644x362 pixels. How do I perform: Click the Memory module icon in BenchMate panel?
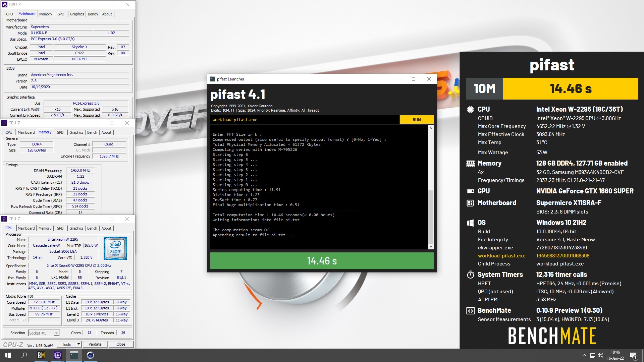tap(470, 164)
